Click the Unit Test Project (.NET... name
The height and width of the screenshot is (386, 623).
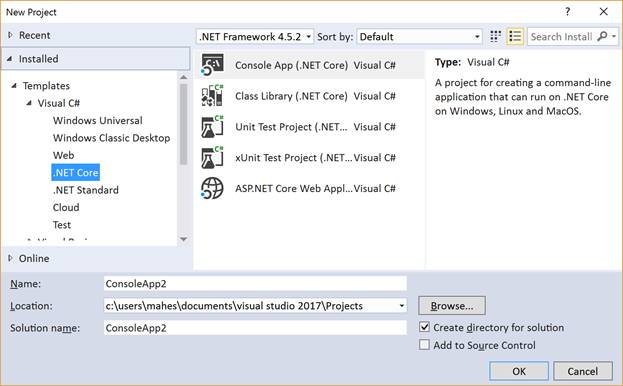[x=291, y=127]
